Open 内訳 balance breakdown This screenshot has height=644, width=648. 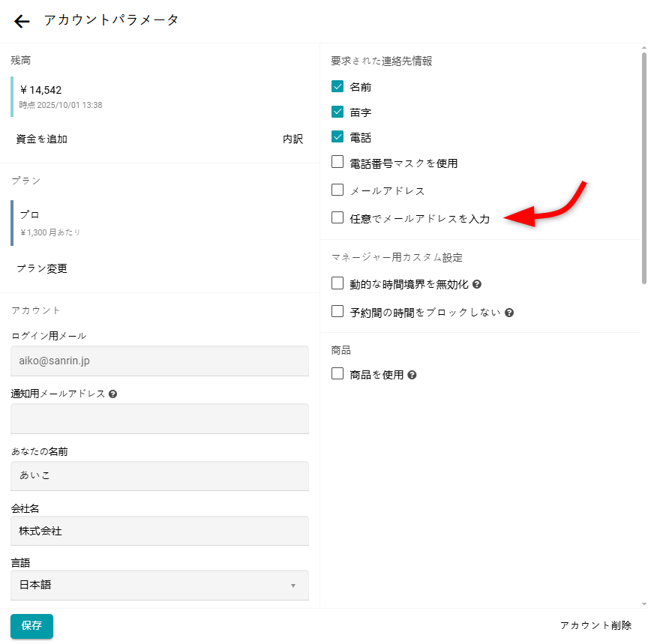[x=292, y=139]
